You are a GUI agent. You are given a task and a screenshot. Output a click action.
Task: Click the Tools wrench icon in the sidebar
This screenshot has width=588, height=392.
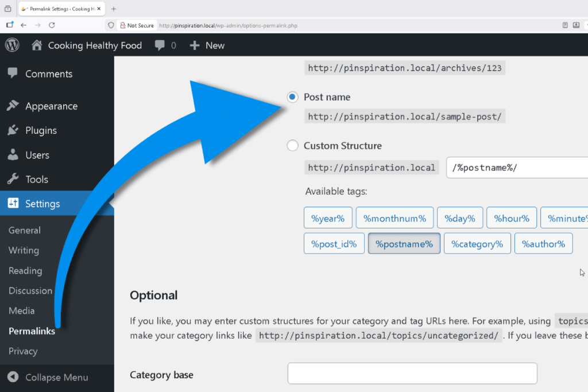click(x=14, y=179)
